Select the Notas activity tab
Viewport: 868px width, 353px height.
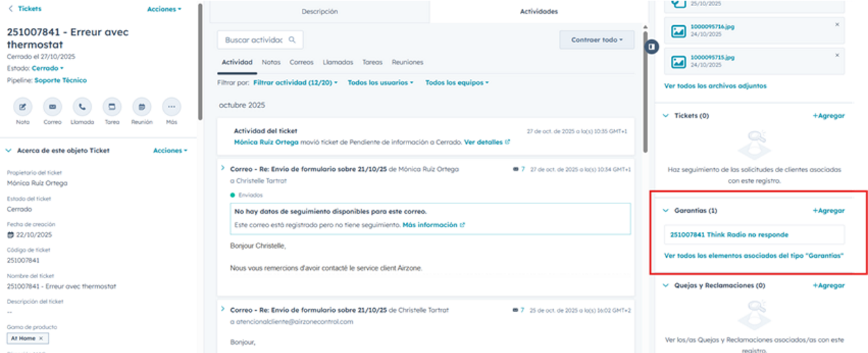tap(271, 62)
